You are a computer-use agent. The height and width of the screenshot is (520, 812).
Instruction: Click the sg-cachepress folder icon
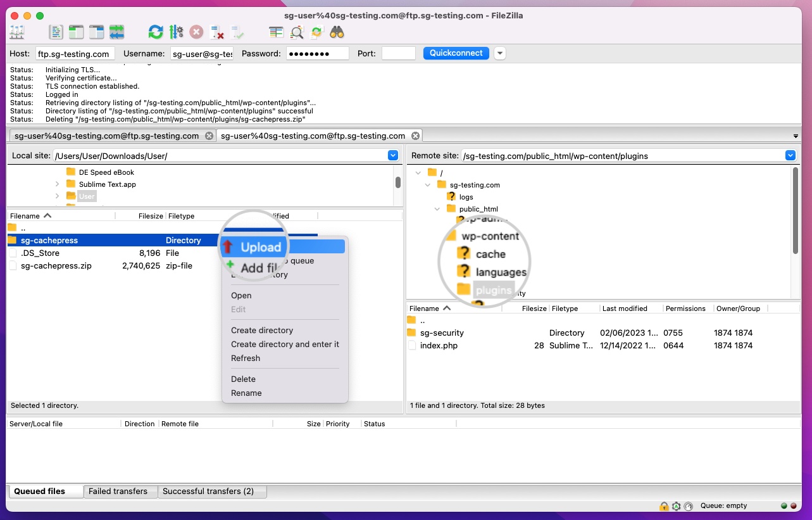[x=12, y=240]
